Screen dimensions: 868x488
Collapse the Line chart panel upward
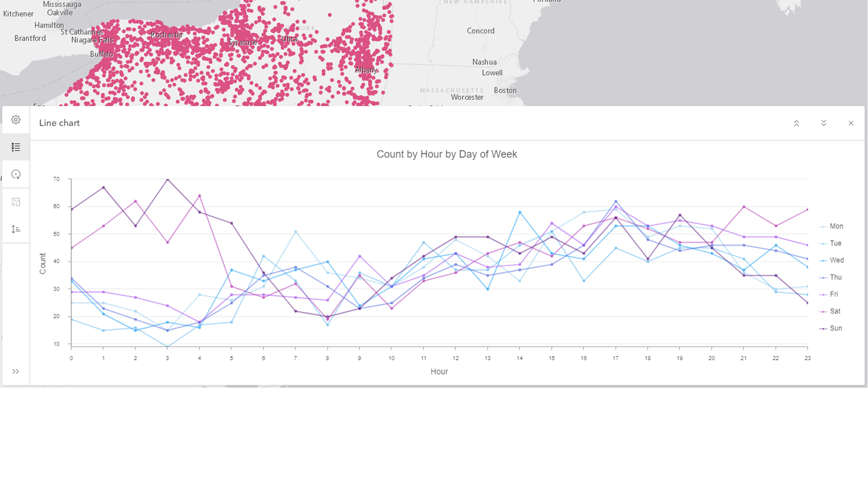tap(797, 123)
